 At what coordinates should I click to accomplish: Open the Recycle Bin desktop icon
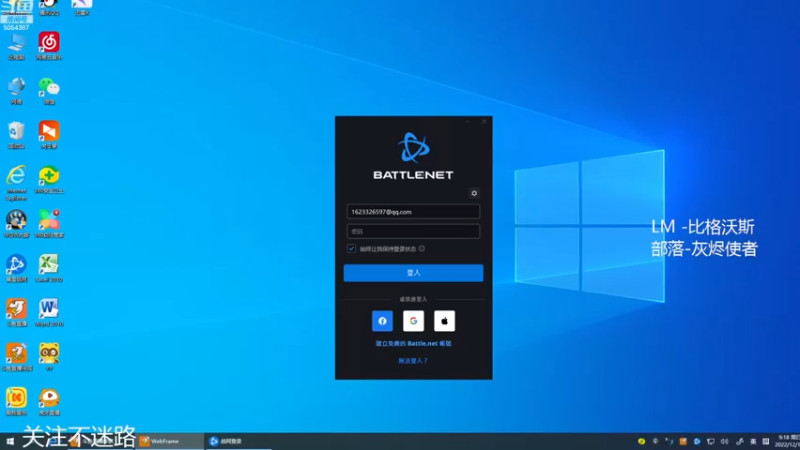click(16, 135)
